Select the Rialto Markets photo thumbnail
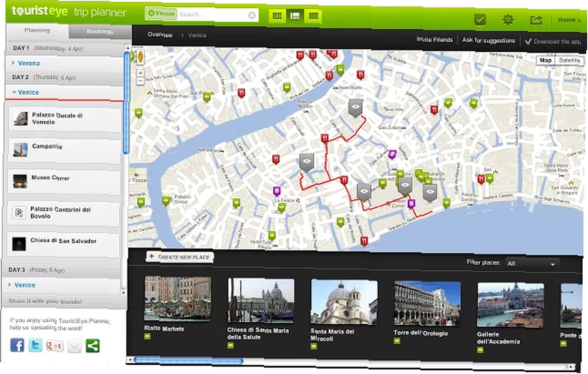 click(x=178, y=299)
